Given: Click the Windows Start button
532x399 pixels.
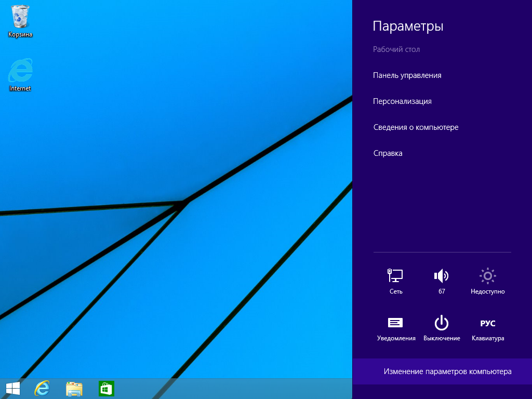Looking at the screenshot, I should click(13, 389).
